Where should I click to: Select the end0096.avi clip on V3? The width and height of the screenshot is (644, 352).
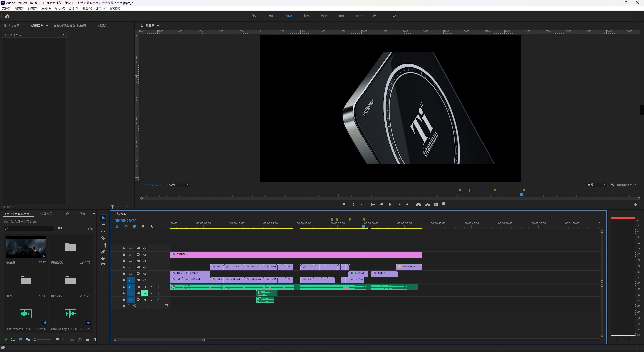(x=409, y=267)
